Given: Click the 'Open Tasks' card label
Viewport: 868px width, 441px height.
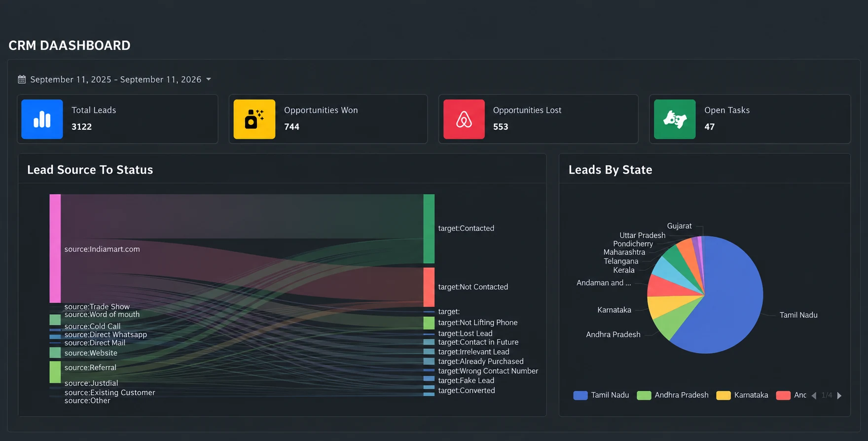Looking at the screenshot, I should [727, 110].
